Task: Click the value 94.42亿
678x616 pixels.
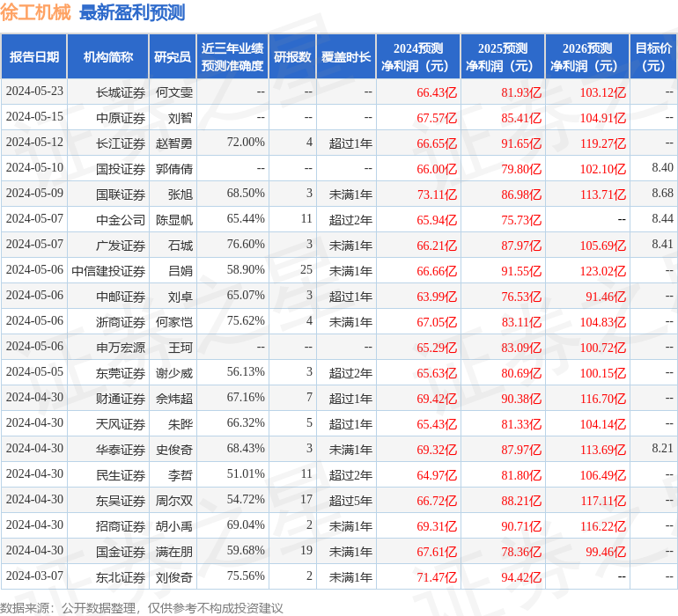Action: pyautogui.click(x=521, y=577)
